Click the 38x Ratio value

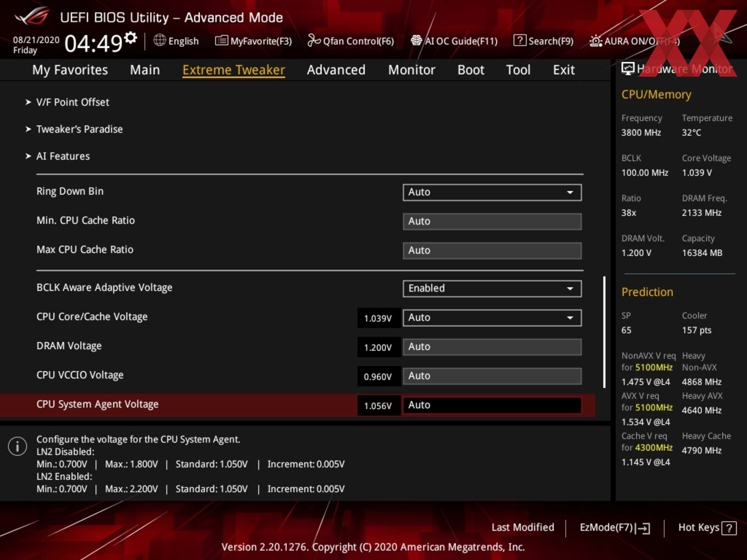pos(628,212)
